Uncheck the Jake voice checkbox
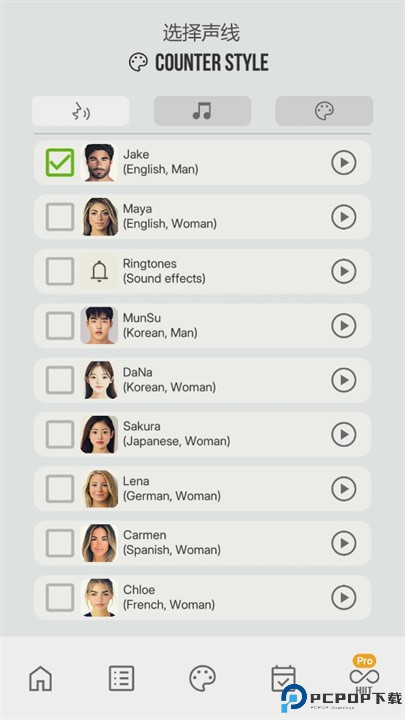 click(60, 163)
